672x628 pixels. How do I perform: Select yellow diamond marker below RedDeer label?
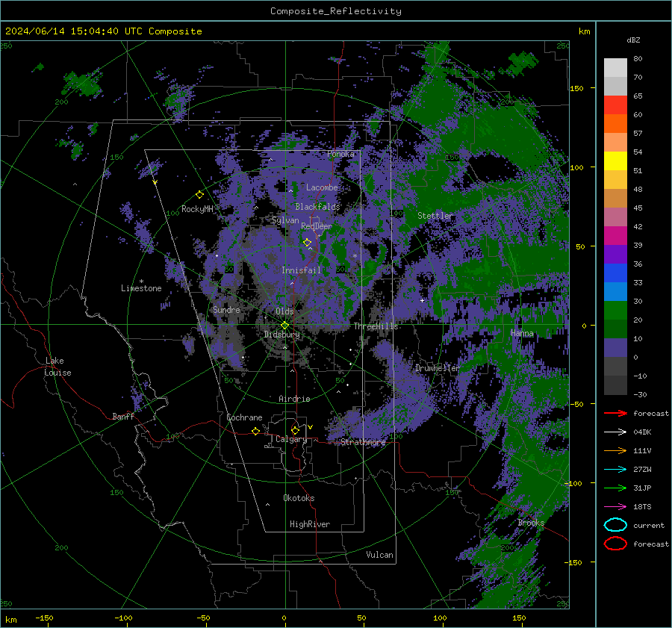(x=308, y=243)
